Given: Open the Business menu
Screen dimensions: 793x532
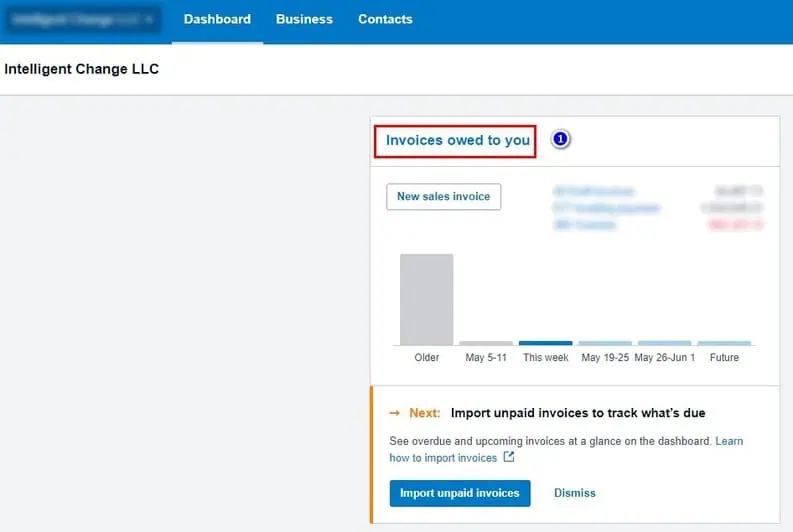Looking at the screenshot, I should [304, 19].
